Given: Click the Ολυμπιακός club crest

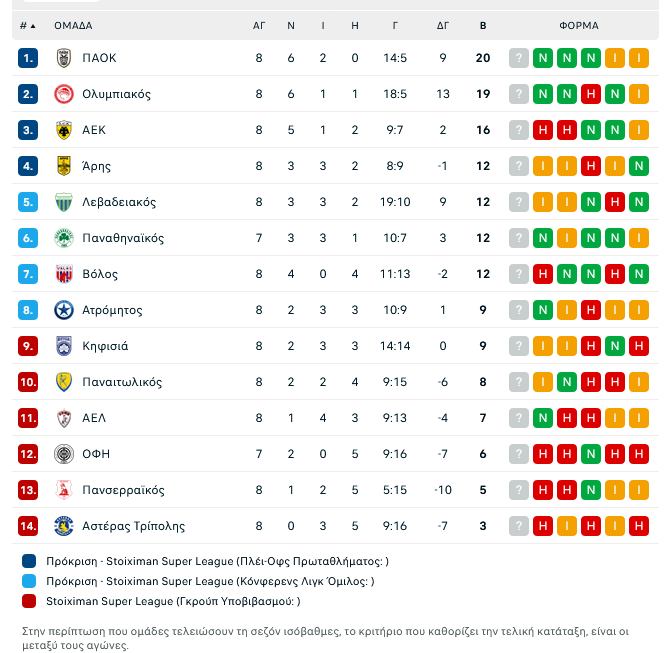Looking at the screenshot, I should [64, 94].
